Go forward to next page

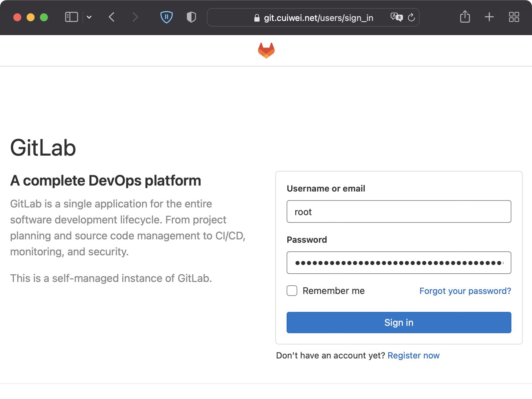tap(135, 17)
